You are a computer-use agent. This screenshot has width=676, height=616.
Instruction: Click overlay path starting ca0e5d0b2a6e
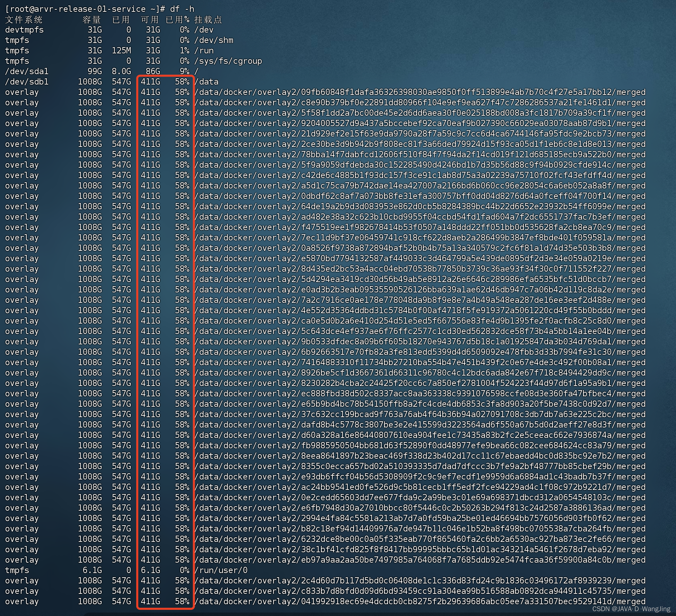click(420, 321)
